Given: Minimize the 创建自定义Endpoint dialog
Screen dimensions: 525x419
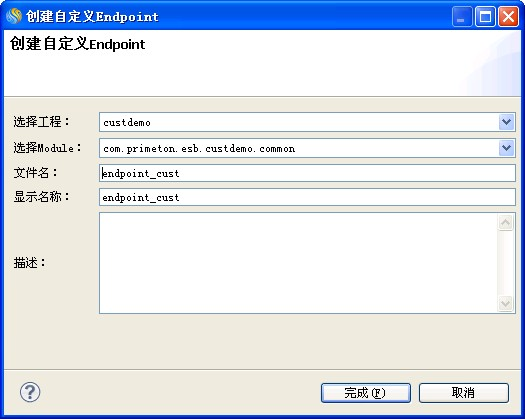Looking at the screenshot, I should pos(462,16).
